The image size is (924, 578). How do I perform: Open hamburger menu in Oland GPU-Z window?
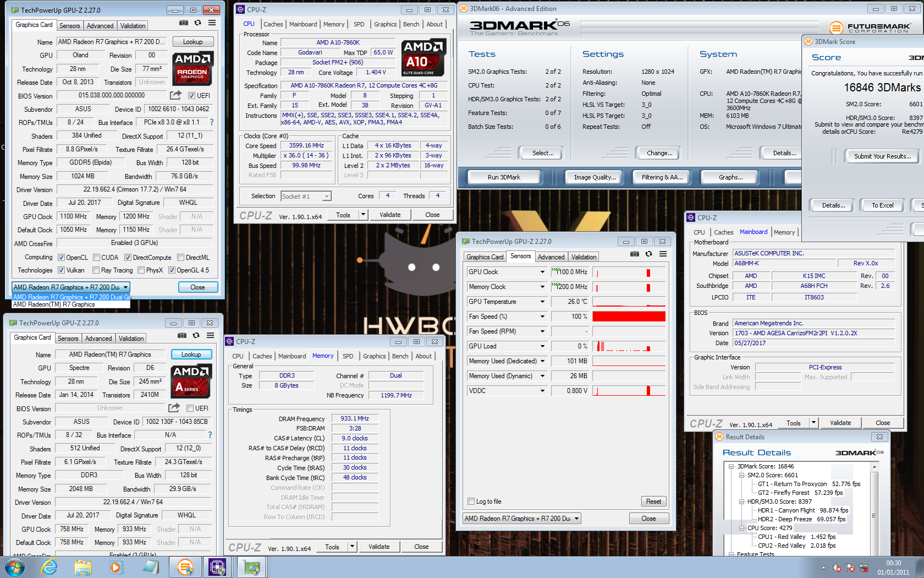pyautogui.click(x=212, y=23)
